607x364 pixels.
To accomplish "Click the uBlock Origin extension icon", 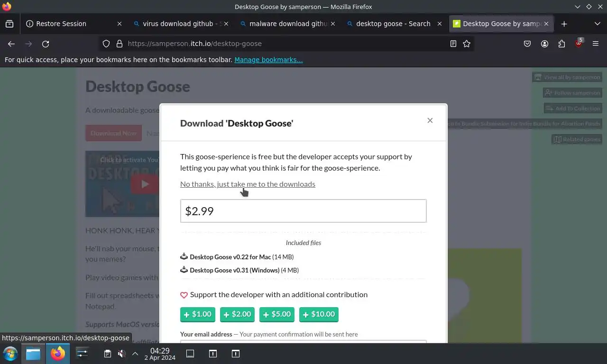I will point(579,43).
